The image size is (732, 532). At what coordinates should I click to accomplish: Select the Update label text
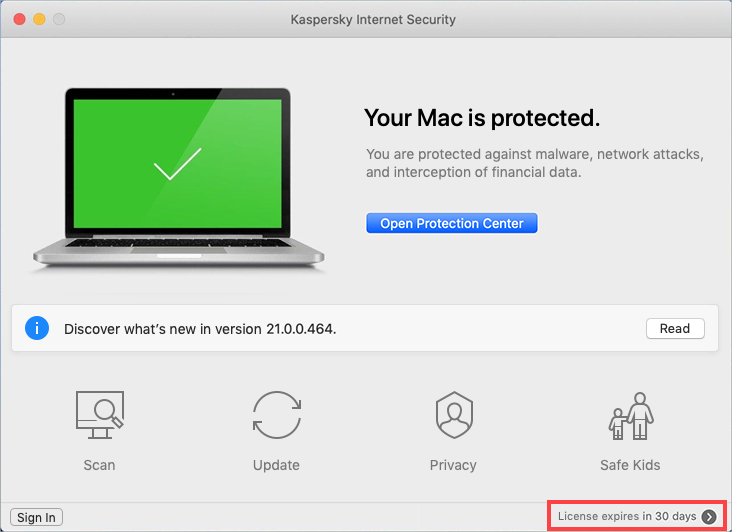pos(276,465)
